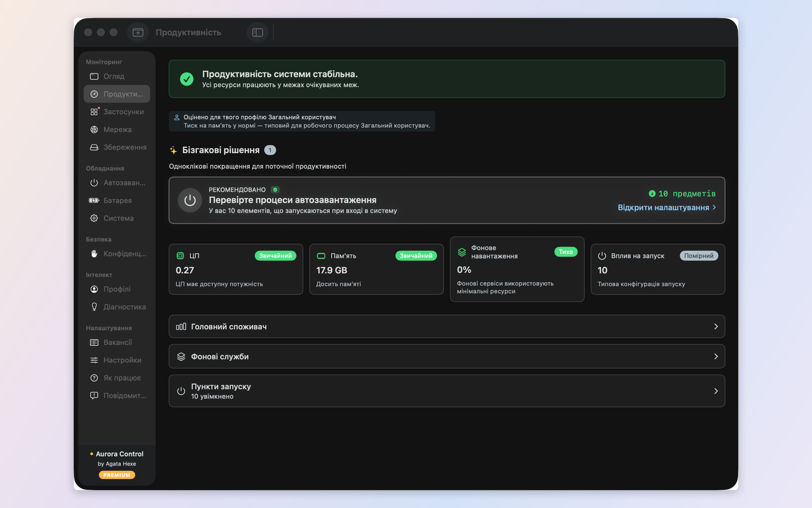Open the Огляд overview section
The width and height of the screenshot is (812, 508).
pos(117,76)
